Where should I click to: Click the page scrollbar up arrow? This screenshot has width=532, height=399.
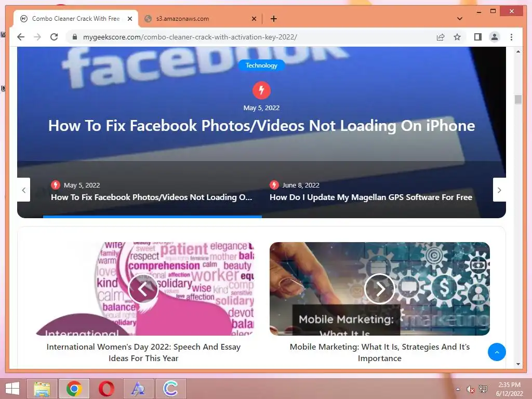(x=518, y=51)
